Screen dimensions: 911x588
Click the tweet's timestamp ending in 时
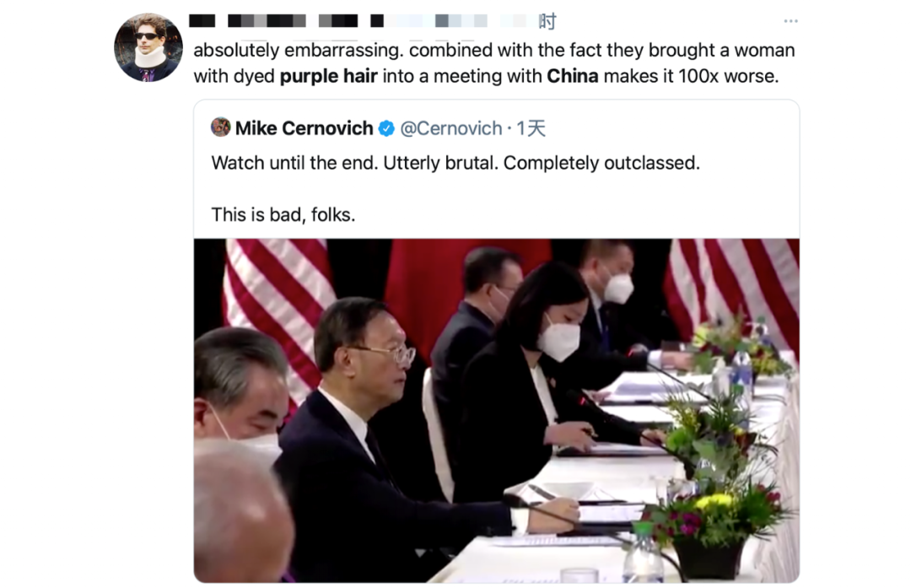tap(547, 21)
